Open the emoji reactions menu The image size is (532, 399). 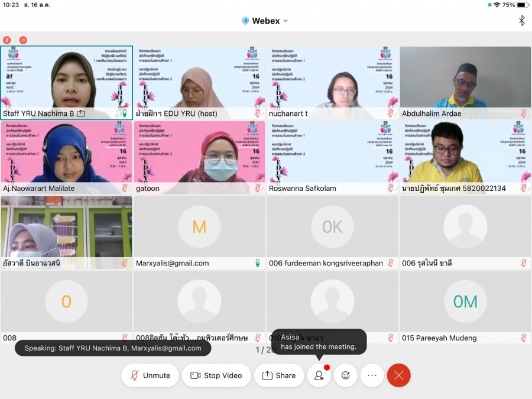346,375
